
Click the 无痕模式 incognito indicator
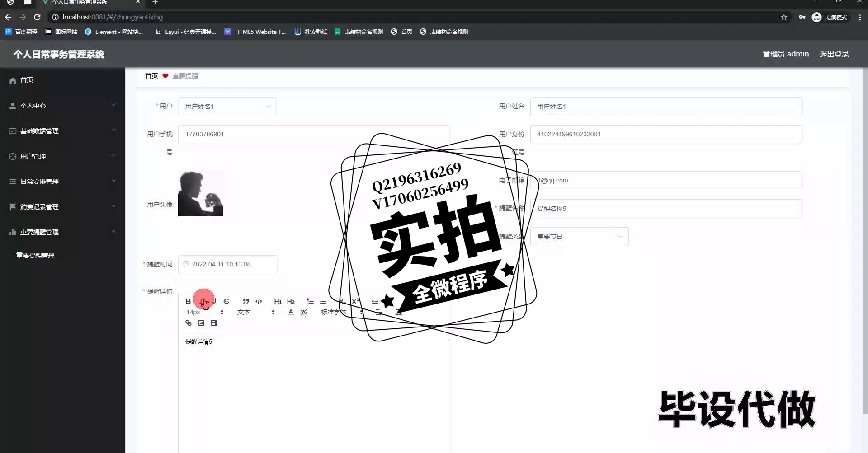tap(830, 17)
